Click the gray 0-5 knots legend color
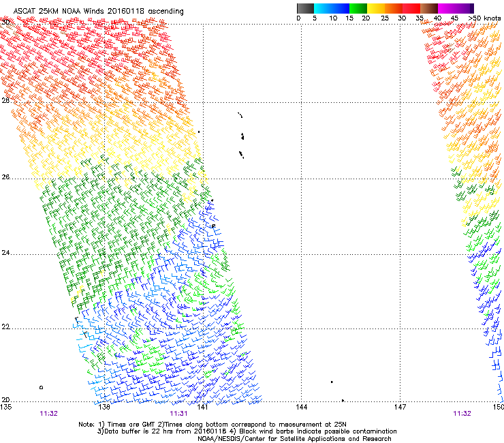Screen dimensions: 504x443 (x=305, y=8)
